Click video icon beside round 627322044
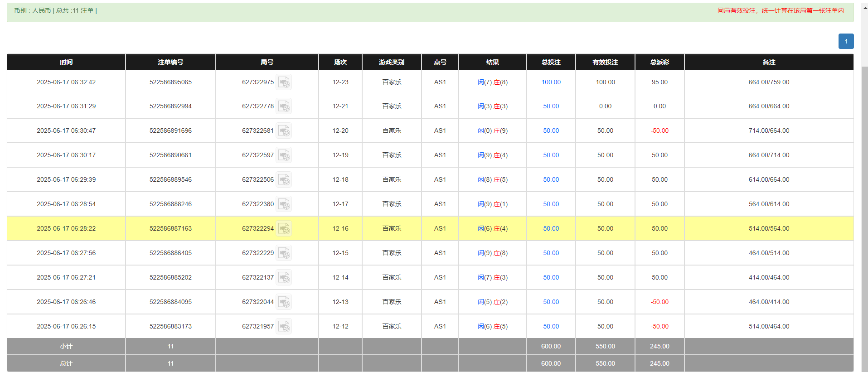Screen dimensions: 868x372 (x=284, y=302)
